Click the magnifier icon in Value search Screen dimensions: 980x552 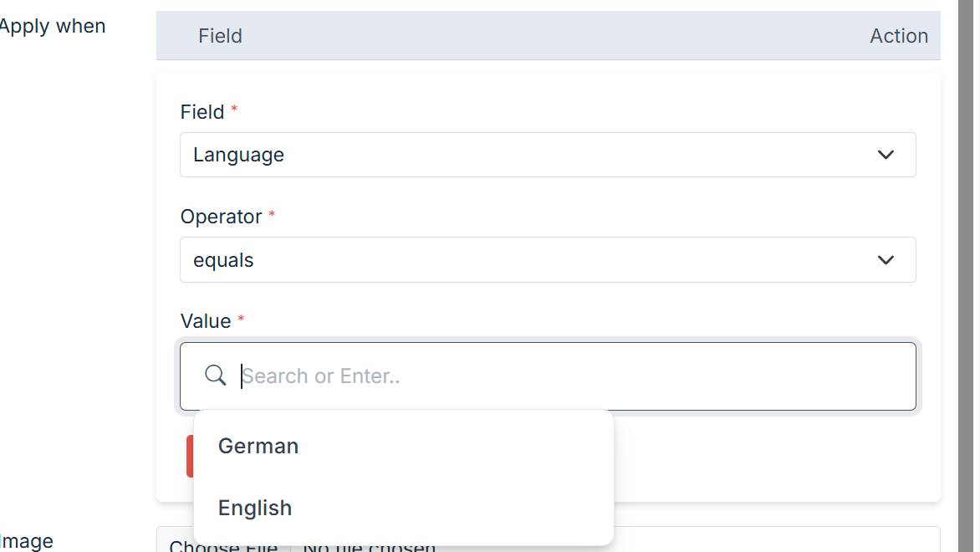216,376
